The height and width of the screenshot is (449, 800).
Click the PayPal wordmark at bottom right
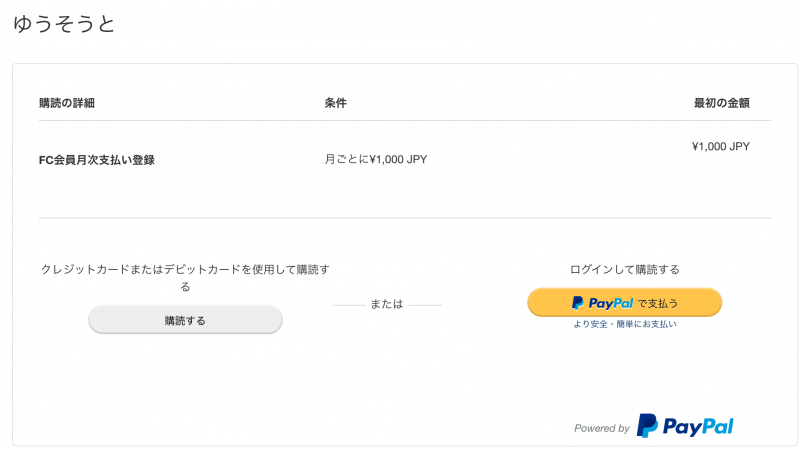[x=697, y=426]
